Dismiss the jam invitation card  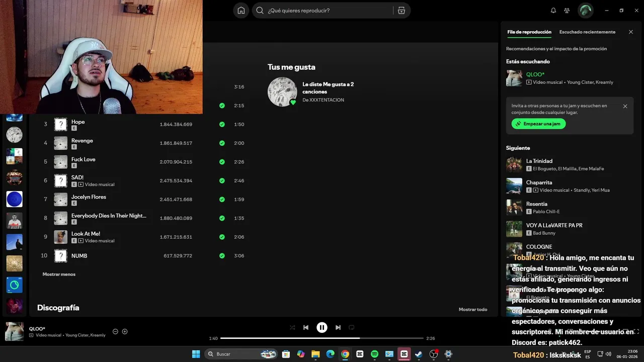coord(625,106)
